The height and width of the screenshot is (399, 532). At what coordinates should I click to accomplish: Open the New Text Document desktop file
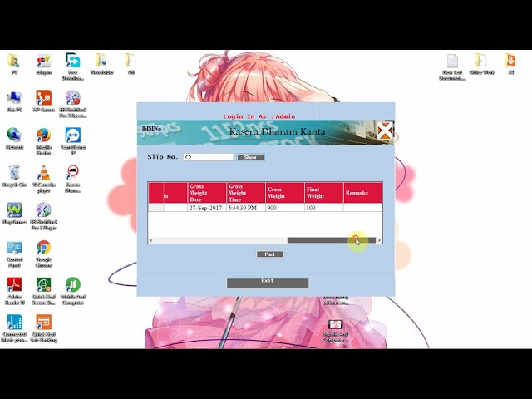coord(452,66)
